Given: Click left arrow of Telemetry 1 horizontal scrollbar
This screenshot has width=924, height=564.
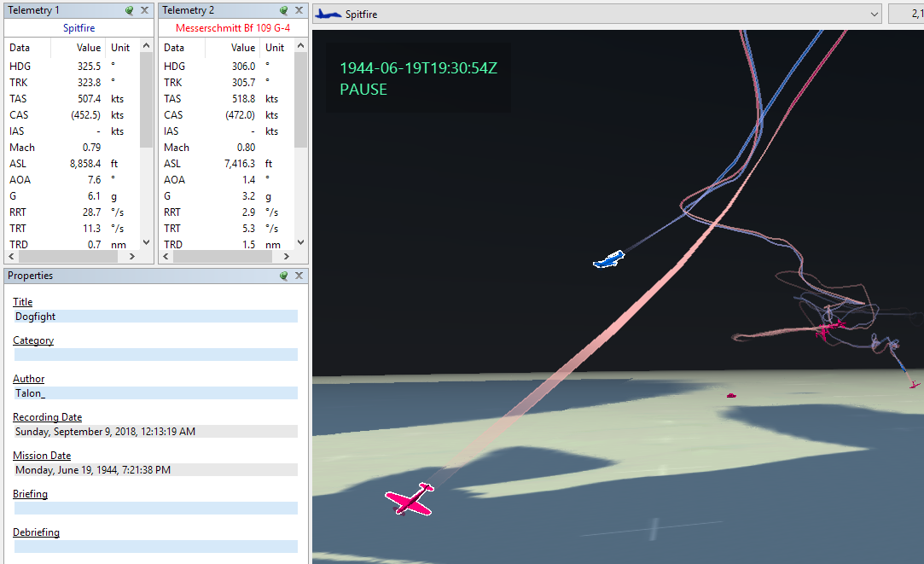Looking at the screenshot, I should 11,256.
